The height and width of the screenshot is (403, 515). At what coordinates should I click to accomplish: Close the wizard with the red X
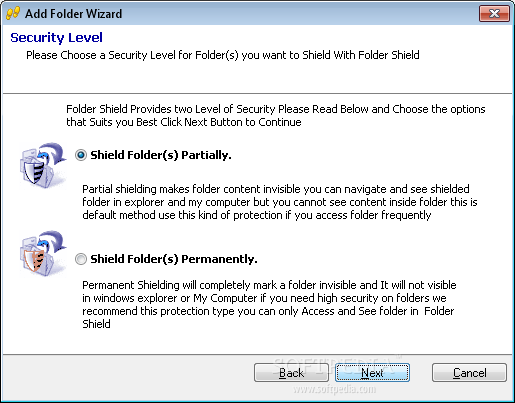[494, 14]
